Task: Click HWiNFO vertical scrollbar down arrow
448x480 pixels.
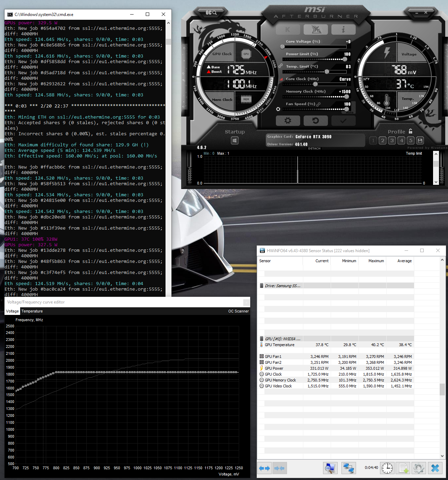Action: tap(442, 456)
